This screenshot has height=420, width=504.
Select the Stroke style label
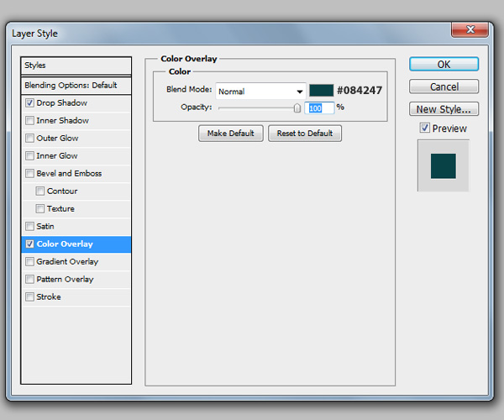point(49,297)
